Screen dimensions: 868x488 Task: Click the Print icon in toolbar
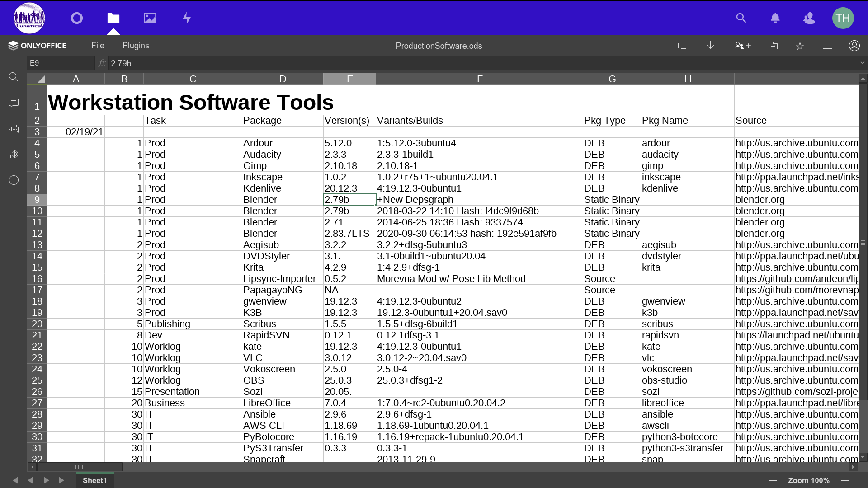pyautogui.click(x=683, y=46)
